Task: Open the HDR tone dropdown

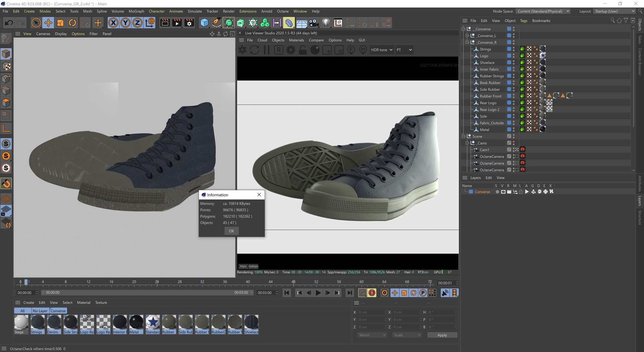Action: (x=382, y=50)
